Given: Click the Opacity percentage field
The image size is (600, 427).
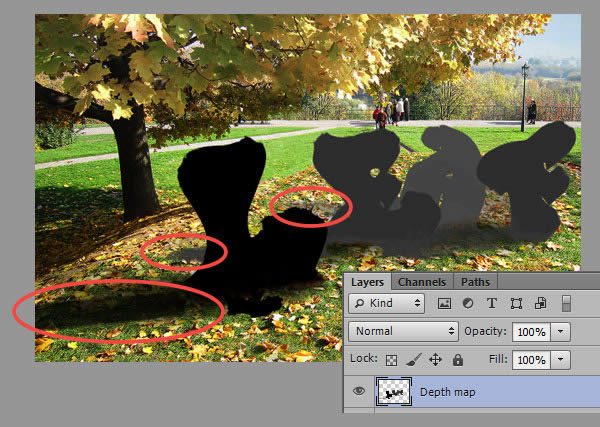Looking at the screenshot, I should (531, 331).
